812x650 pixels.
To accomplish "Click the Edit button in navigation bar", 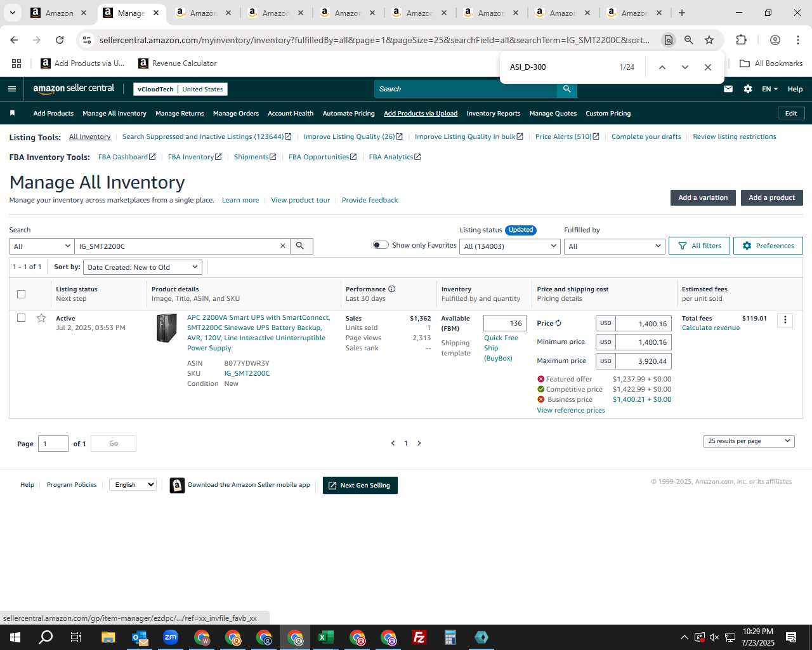I will coord(791,113).
